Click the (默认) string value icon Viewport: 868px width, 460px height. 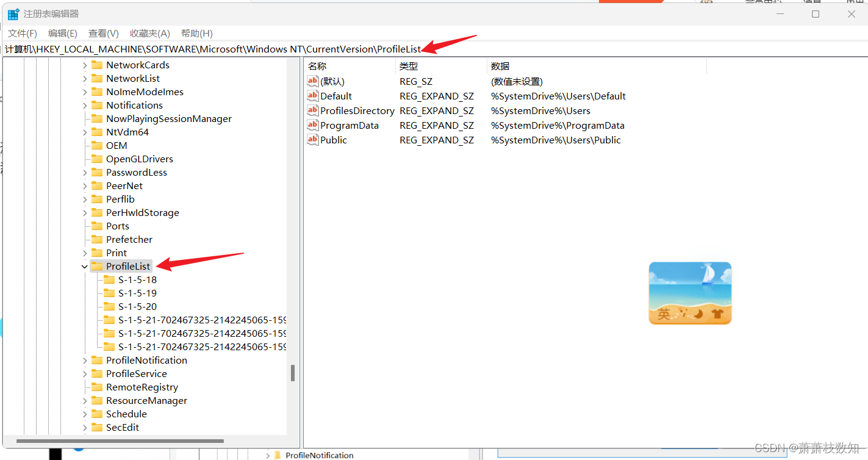pyautogui.click(x=313, y=81)
